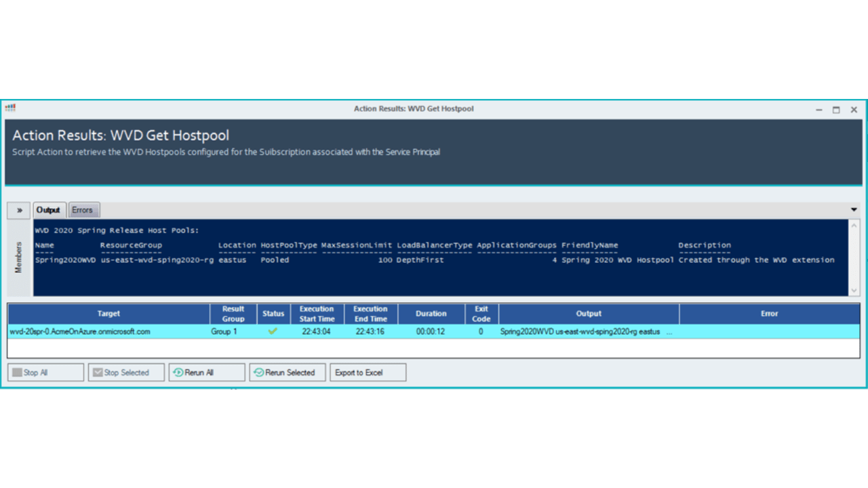Click the Stop Selected button
868x488 pixels.
click(125, 371)
